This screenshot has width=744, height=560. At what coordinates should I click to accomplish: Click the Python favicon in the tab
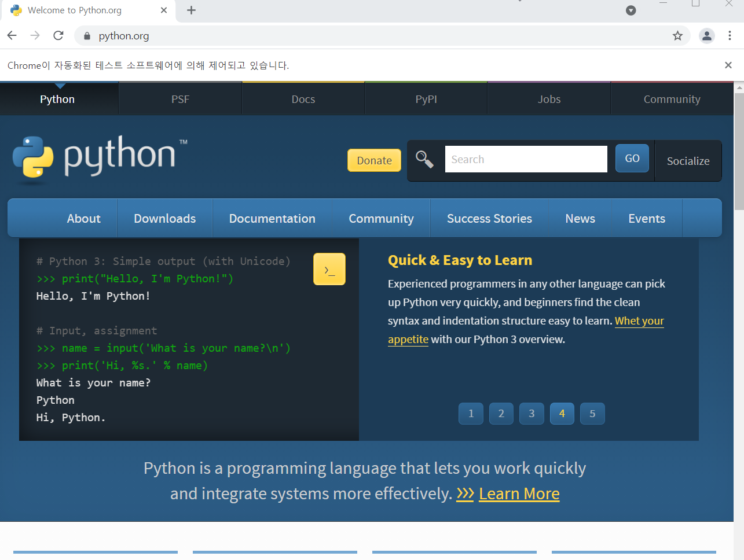(16, 10)
